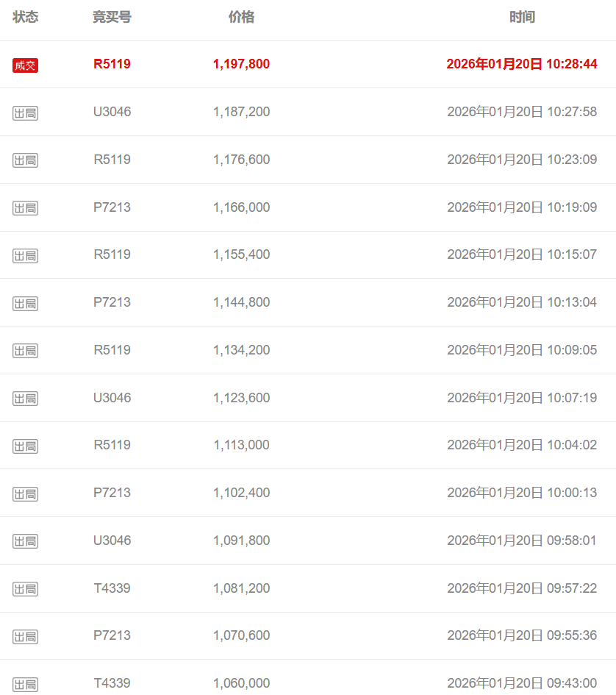616x695 pixels.
Task: Click the 出局 badge beside the 1,187,200 bid
Action: (25, 113)
